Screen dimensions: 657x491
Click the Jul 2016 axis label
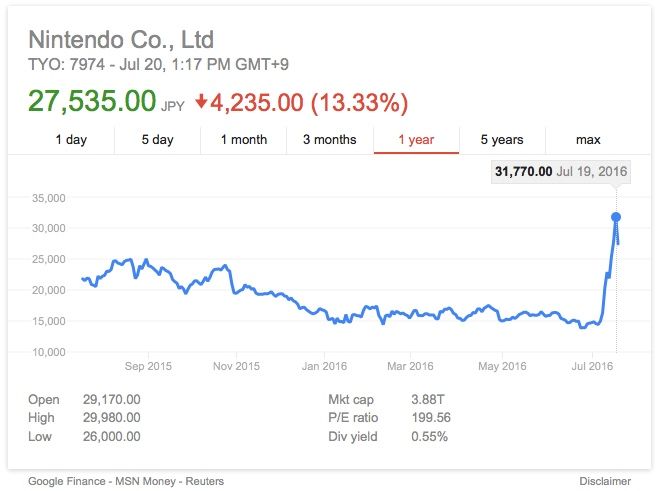pyautogui.click(x=591, y=366)
